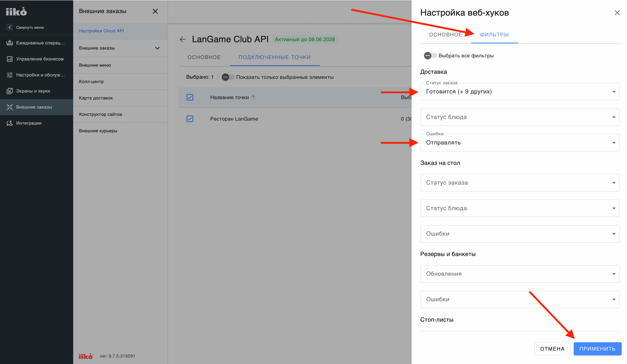The width and height of the screenshot is (627, 364).
Task: Click the ОТМЕНА button
Action: pos(552,349)
